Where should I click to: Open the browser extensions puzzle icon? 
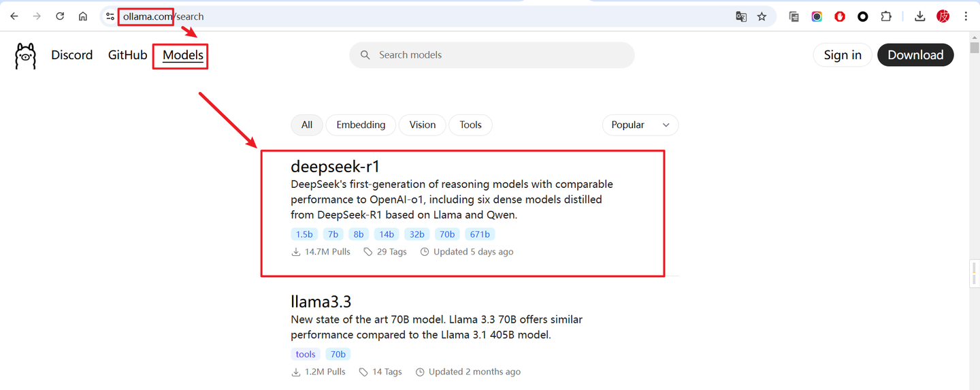pos(886,16)
